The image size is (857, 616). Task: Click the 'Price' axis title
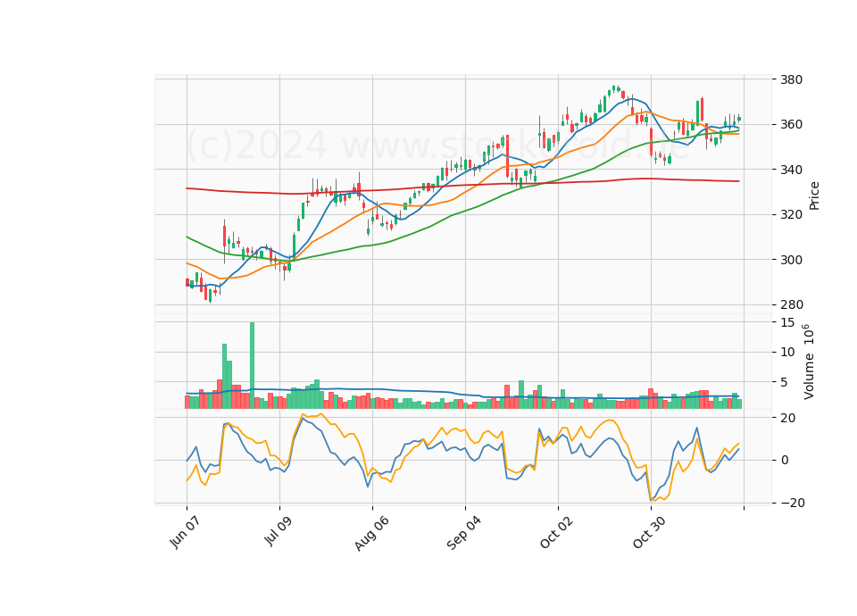pyautogui.click(x=814, y=196)
